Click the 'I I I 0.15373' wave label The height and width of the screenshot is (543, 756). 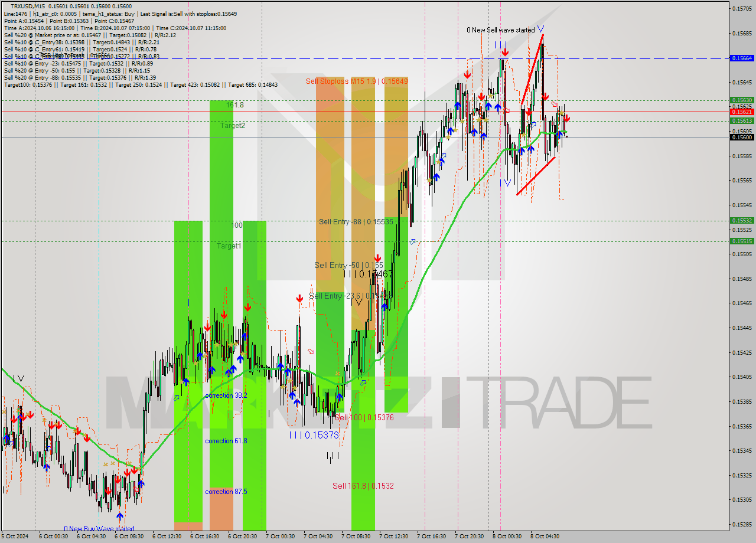click(x=314, y=435)
